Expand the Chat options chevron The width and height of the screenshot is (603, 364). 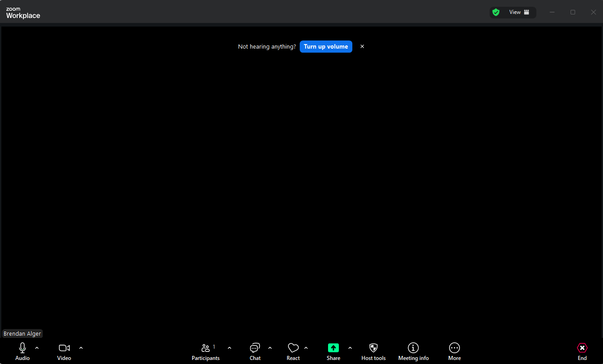(x=270, y=348)
